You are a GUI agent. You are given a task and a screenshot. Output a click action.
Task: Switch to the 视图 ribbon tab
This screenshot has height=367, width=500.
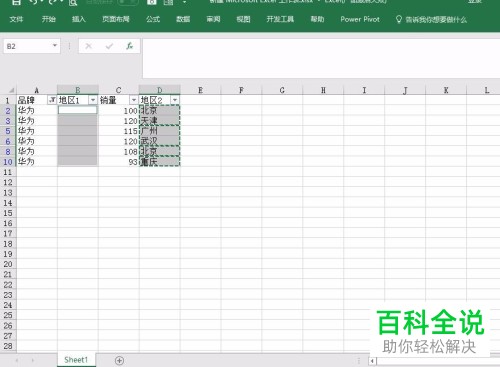pos(243,19)
